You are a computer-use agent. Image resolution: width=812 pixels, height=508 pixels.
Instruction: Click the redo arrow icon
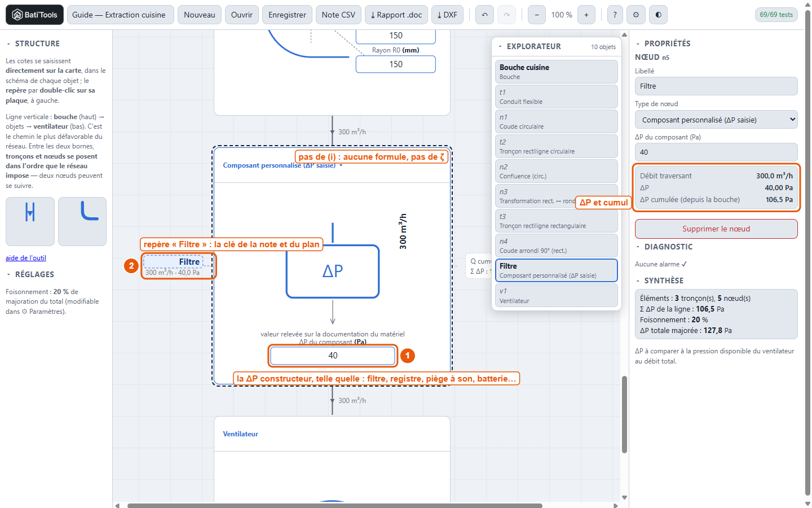click(507, 15)
